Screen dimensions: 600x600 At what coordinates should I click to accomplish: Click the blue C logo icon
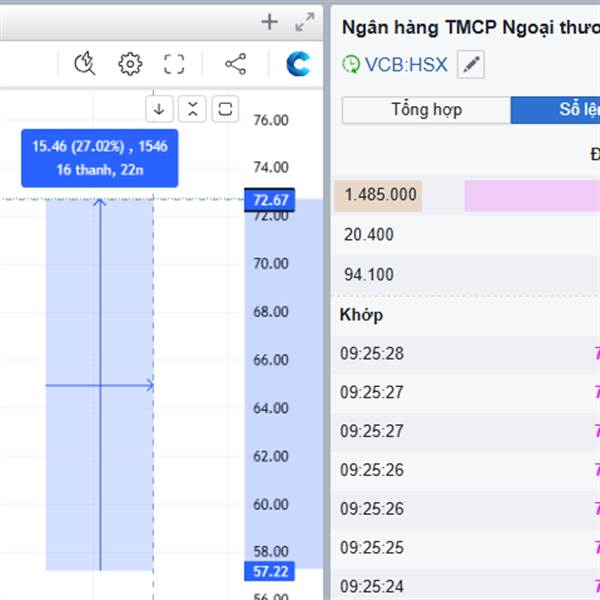(x=298, y=64)
